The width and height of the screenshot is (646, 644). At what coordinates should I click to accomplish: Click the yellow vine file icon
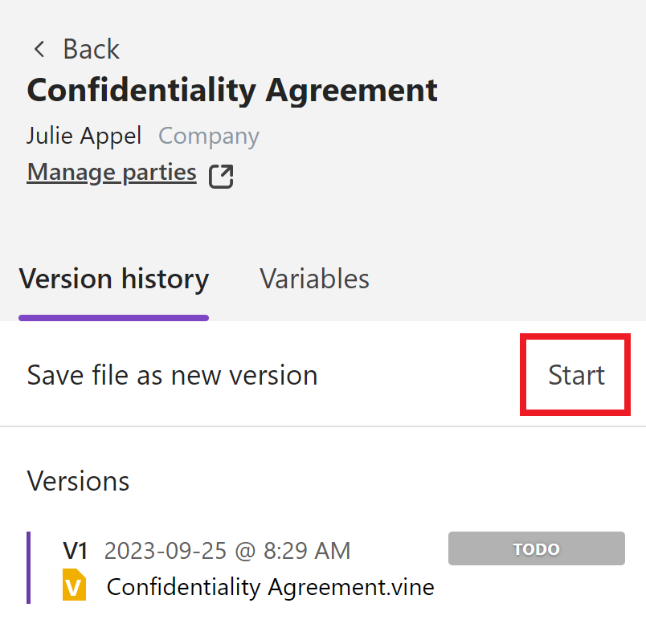point(74,585)
